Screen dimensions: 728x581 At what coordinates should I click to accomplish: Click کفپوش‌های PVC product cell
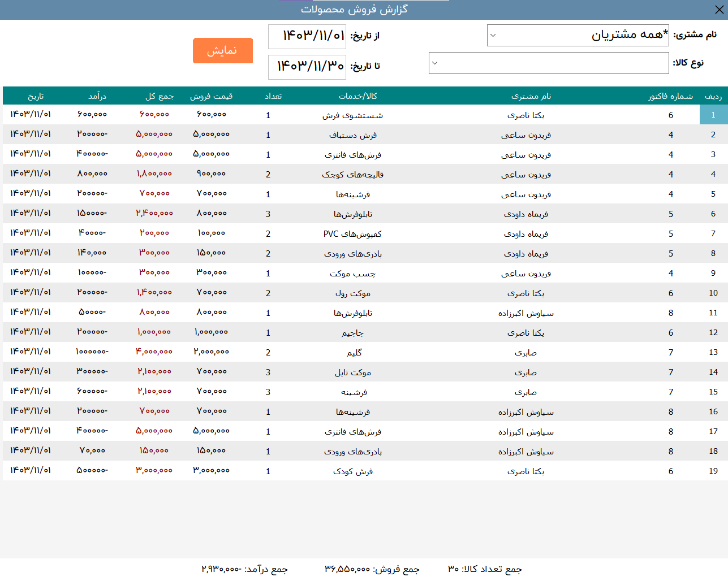point(352,234)
